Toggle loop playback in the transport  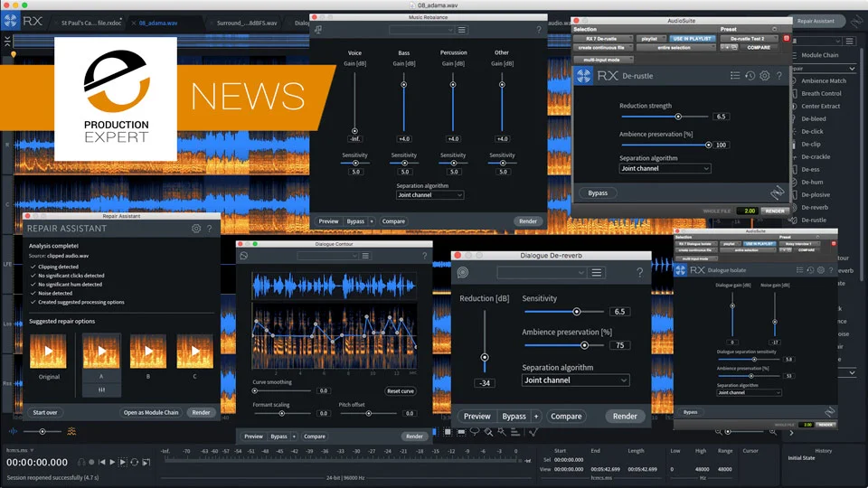point(135,462)
